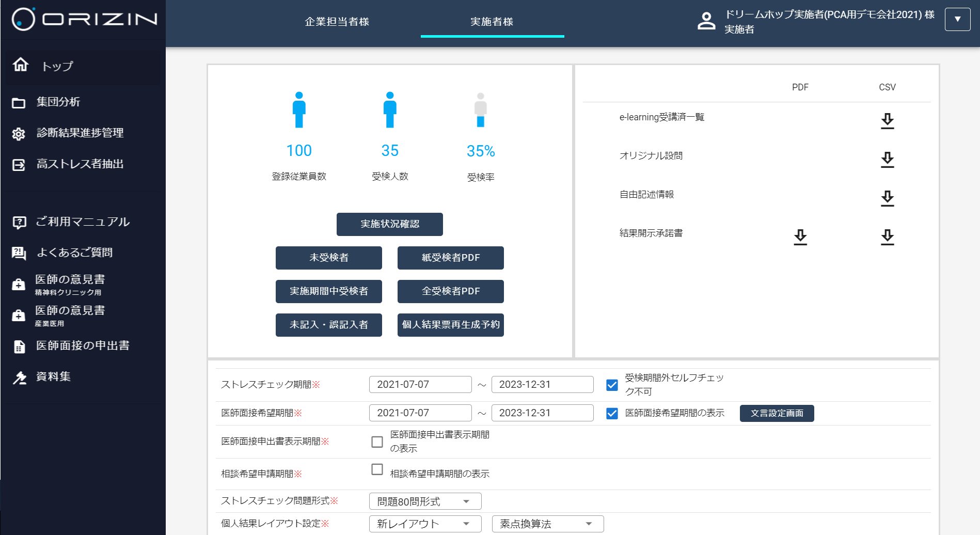
Task: Click the folder icon for 集団分析
Action: pyautogui.click(x=19, y=103)
